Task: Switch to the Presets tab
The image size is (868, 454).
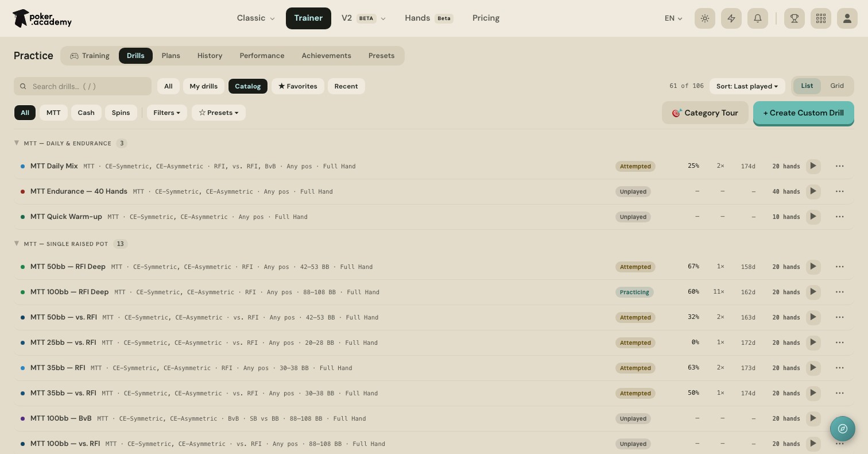Action: pyautogui.click(x=381, y=56)
